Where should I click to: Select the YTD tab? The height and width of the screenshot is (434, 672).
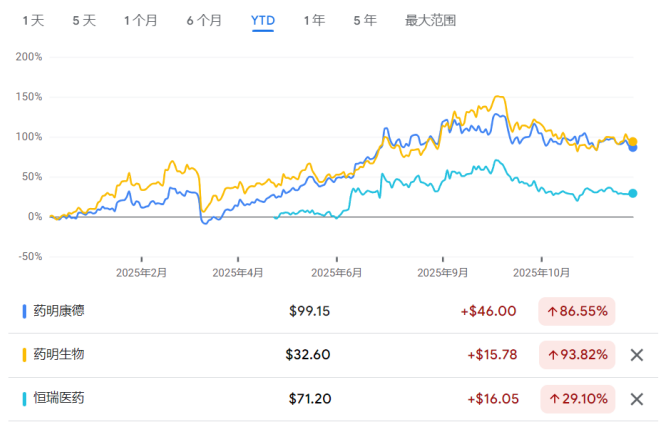point(263,20)
